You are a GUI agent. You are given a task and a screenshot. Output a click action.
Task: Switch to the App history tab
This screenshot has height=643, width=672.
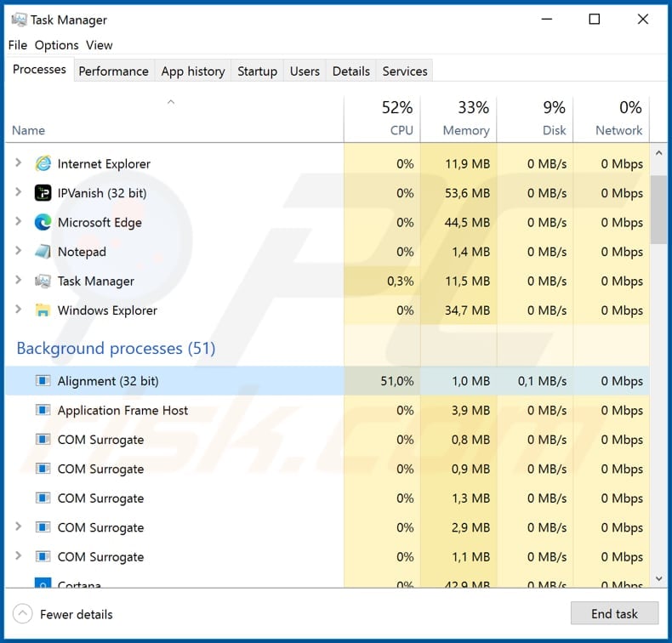click(x=193, y=71)
